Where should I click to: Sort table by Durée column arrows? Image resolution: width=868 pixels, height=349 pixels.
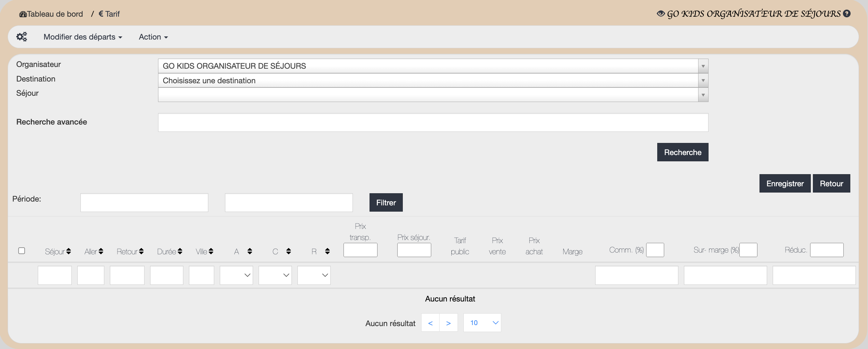tap(180, 251)
